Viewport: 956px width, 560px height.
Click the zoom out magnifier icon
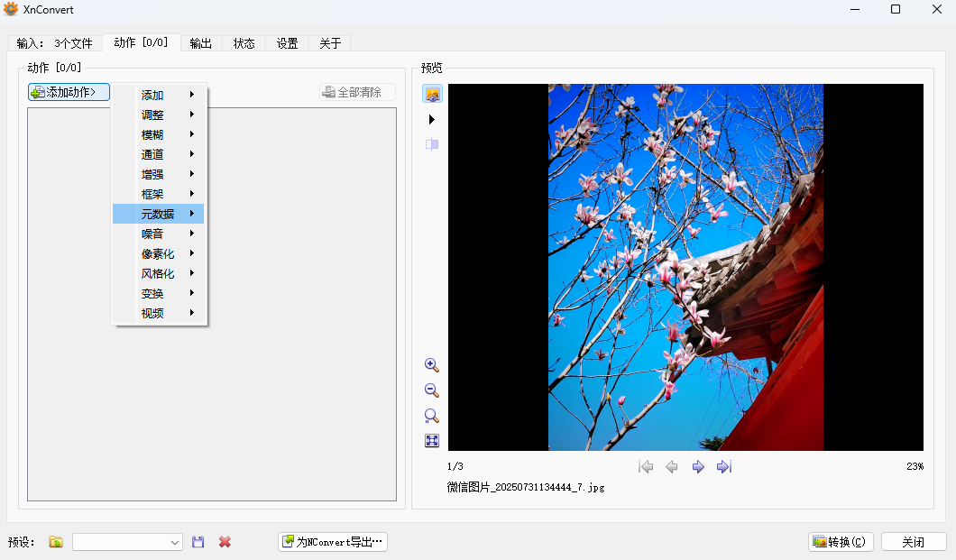pyautogui.click(x=432, y=390)
